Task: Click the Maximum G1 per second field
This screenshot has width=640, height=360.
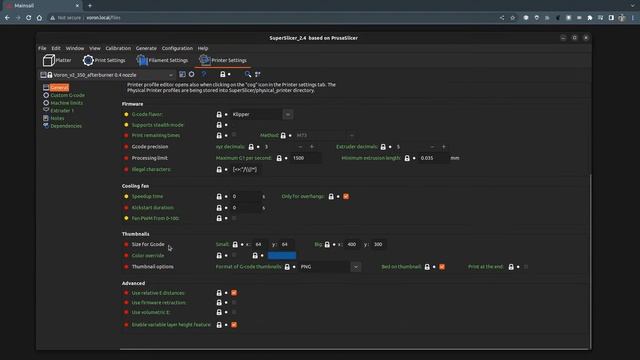Action: click(306, 158)
